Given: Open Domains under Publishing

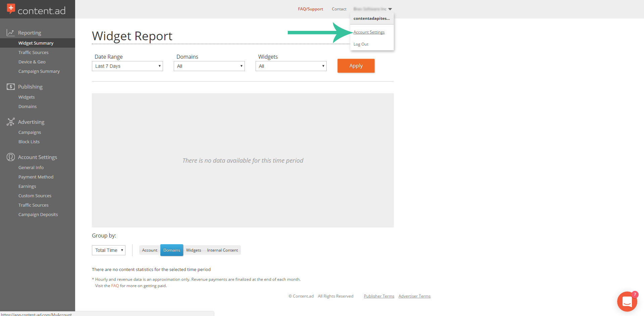Looking at the screenshot, I should [28, 106].
